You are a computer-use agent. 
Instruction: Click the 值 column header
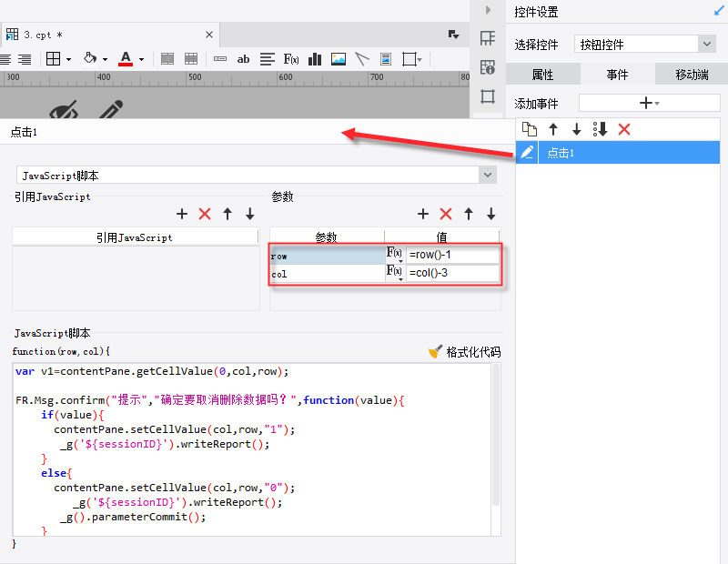(x=442, y=237)
